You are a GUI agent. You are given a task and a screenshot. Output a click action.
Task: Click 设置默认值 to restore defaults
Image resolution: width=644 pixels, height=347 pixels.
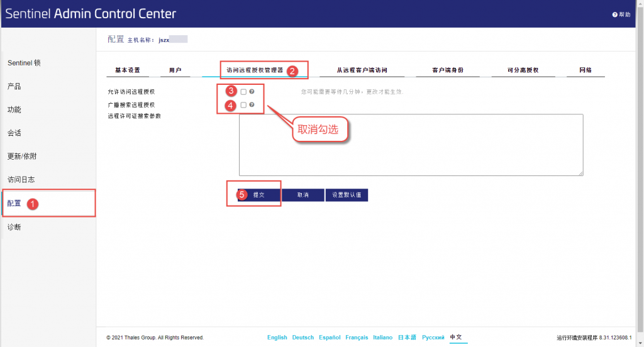tap(347, 196)
